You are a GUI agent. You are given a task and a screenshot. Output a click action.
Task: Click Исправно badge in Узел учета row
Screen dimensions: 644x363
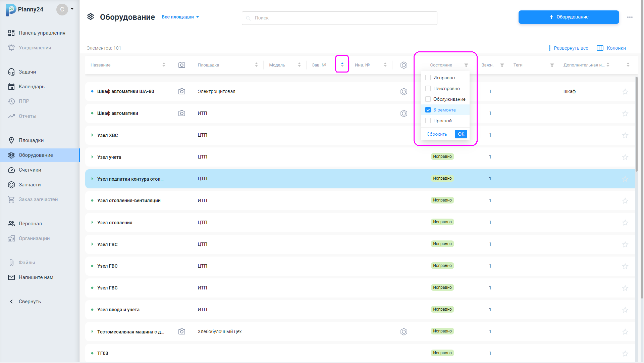coord(442,156)
